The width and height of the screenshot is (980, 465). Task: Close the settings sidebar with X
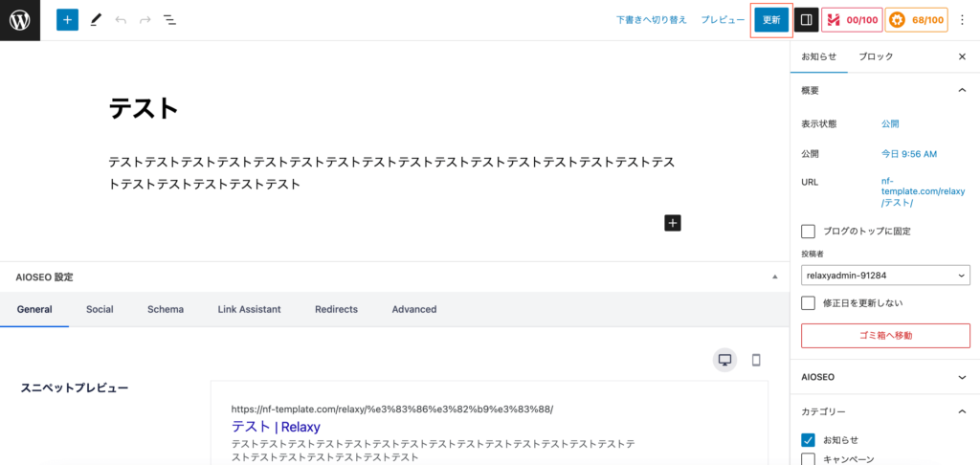(962, 56)
